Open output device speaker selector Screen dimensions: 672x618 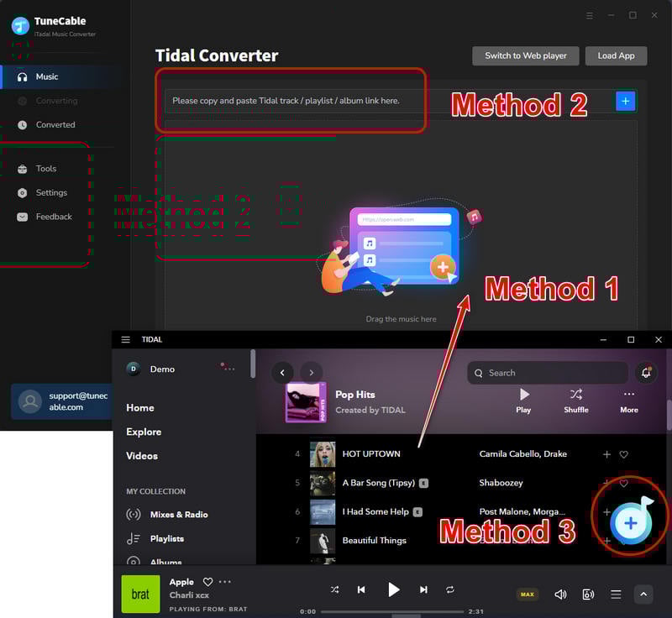click(x=588, y=594)
